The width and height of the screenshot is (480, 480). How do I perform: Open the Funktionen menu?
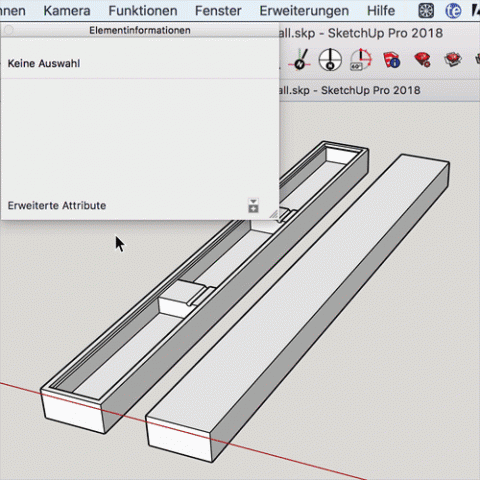click(143, 11)
